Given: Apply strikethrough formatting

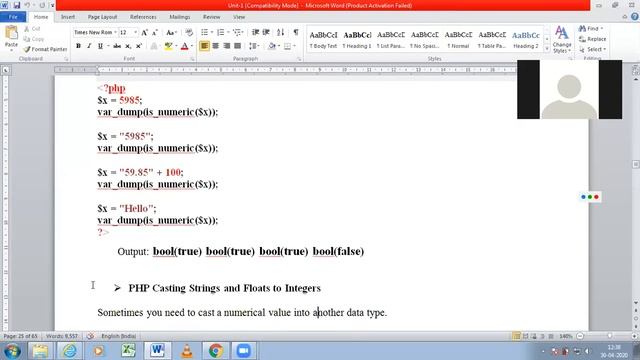Looking at the screenshot, I should pyautogui.click(x=117, y=46).
